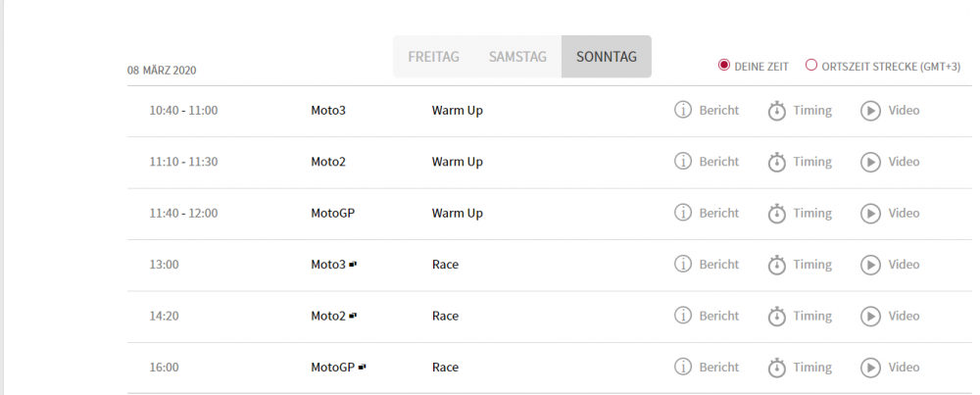Select the Ortszeit Strecke (GMT+3) radio button
The width and height of the screenshot is (980, 395).
(x=811, y=65)
